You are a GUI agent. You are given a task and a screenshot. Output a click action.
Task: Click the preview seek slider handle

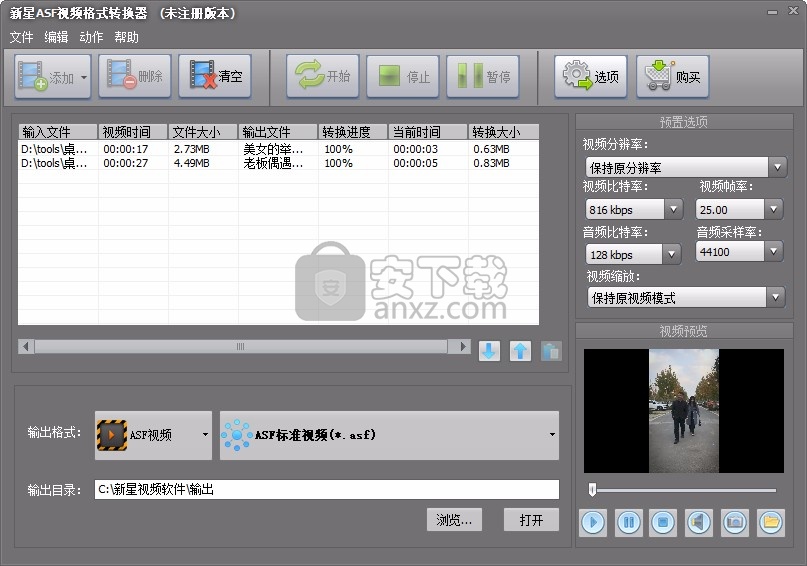(x=592, y=489)
